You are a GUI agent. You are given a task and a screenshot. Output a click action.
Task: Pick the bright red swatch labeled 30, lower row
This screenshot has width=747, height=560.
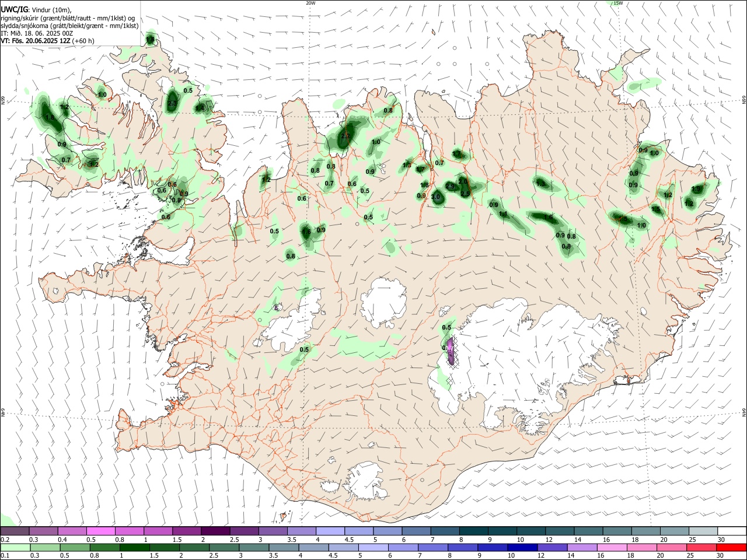click(x=731, y=547)
